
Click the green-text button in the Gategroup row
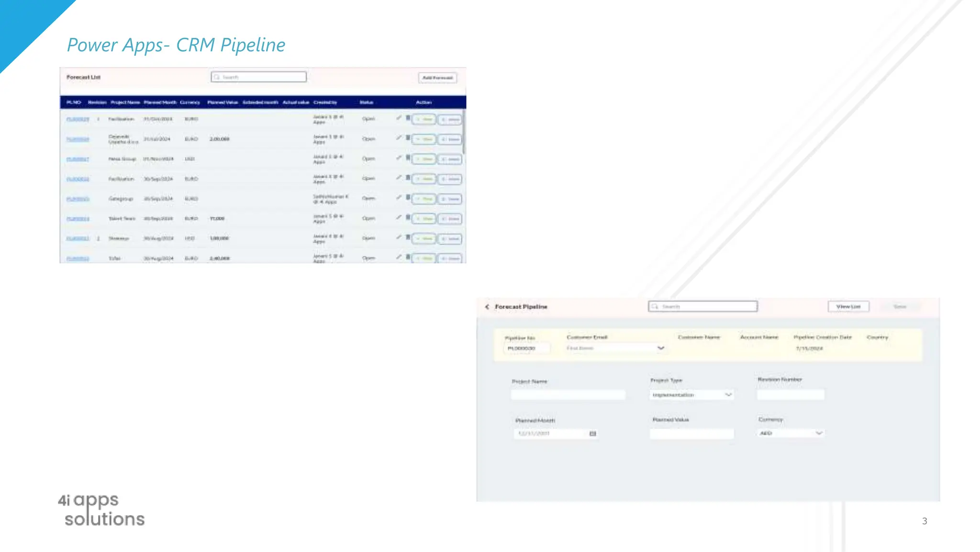click(x=424, y=199)
